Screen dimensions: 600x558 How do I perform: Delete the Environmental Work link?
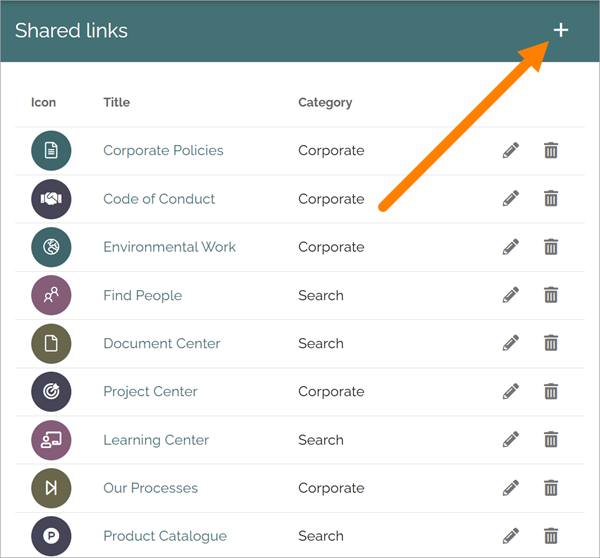pos(551,247)
